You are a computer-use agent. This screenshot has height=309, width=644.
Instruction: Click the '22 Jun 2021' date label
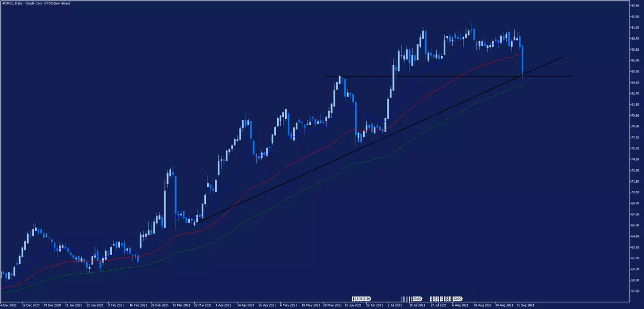click(375, 305)
